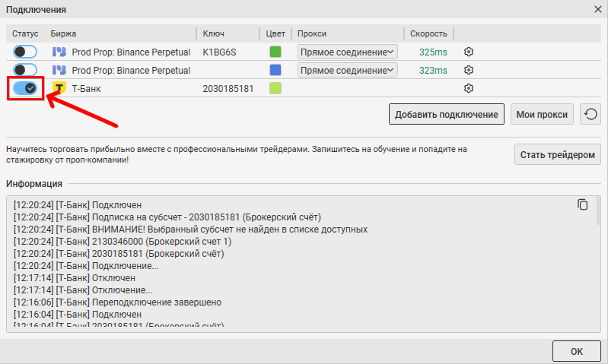Click the Binance logo in K1BG6S row
608x364 pixels.
59,52
